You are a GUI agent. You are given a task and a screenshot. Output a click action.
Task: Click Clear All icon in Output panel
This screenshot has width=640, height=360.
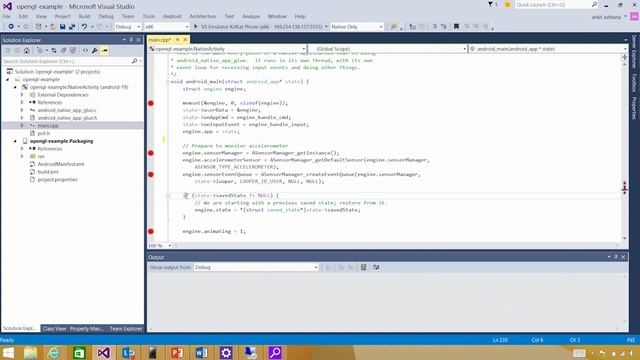click(x=363, y=267)
